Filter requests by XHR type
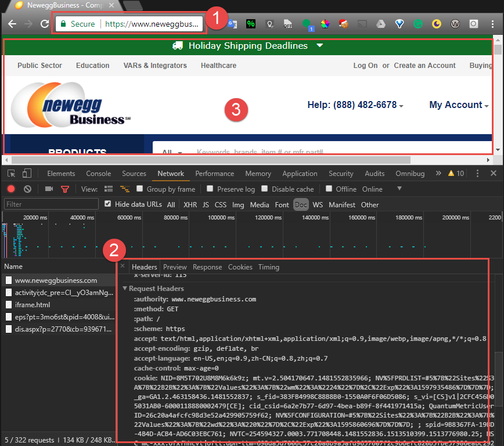The image size is (504, 446). [x=190, y=205]
